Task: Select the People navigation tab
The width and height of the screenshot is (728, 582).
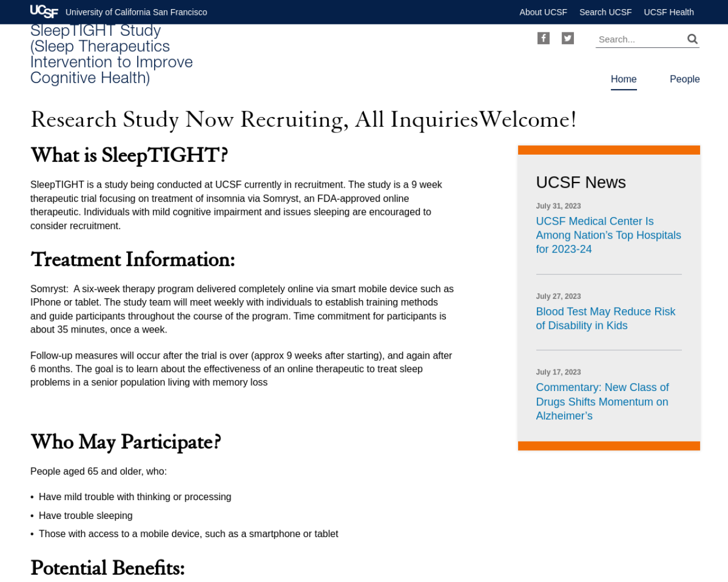Action: point(685,79)
